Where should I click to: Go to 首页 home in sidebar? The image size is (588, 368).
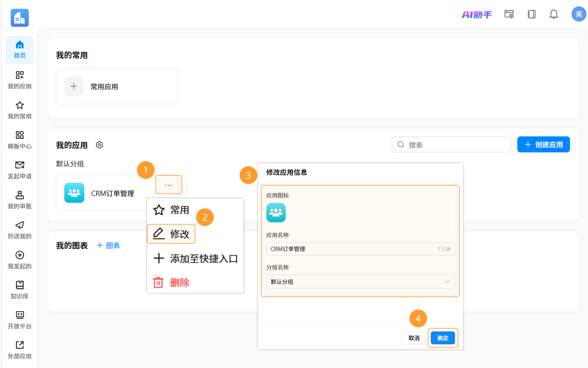tap(20, 50)
